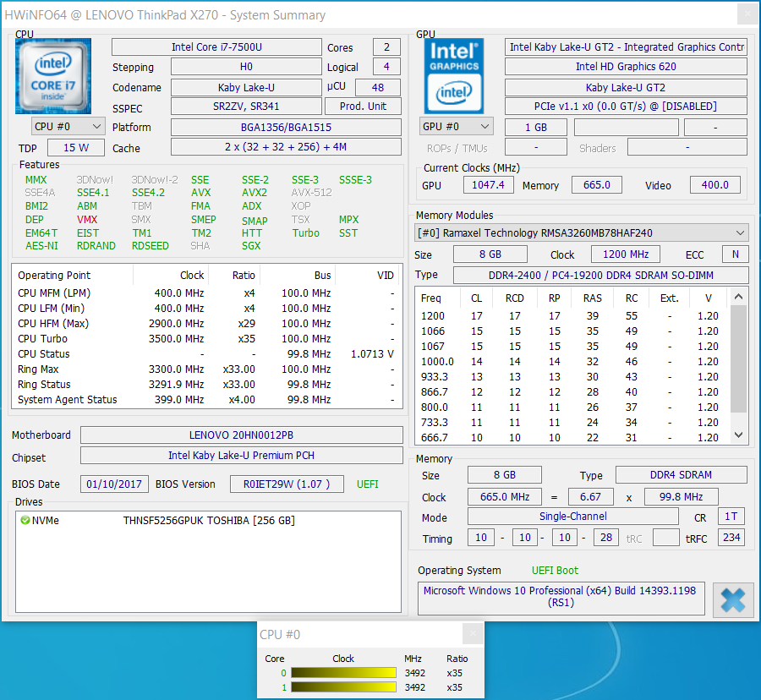Viewport: 761px width, 700px height.
Task: Click the memory timings scroll up arrow
Action: [739, 297]
